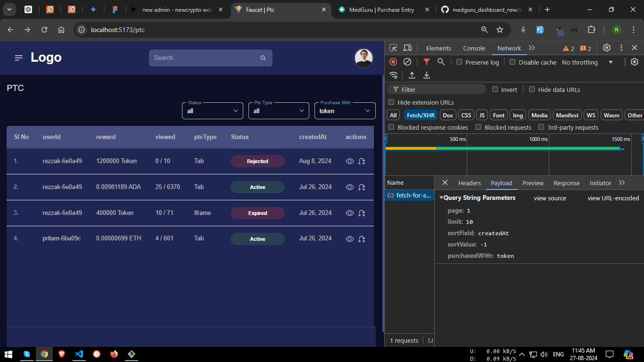Click the hamburger menu icon beside Logo
The image size is (644, 362).
[19, 58]
